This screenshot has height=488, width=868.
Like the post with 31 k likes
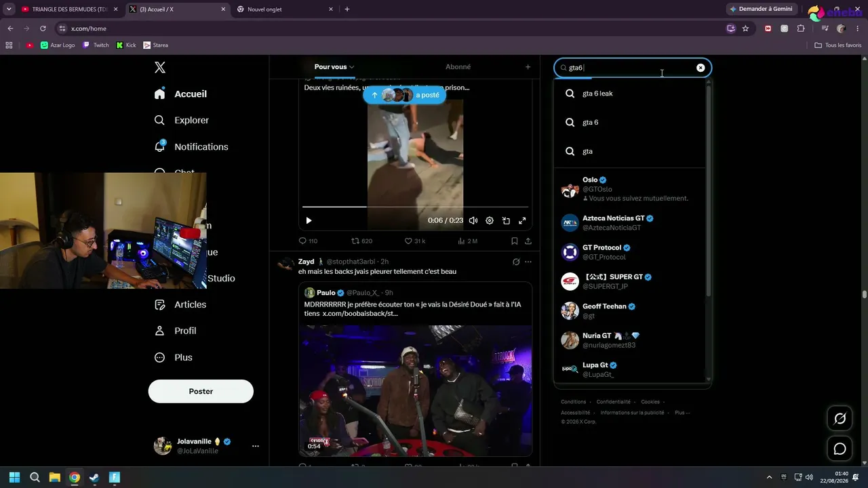tap(414, 241)
